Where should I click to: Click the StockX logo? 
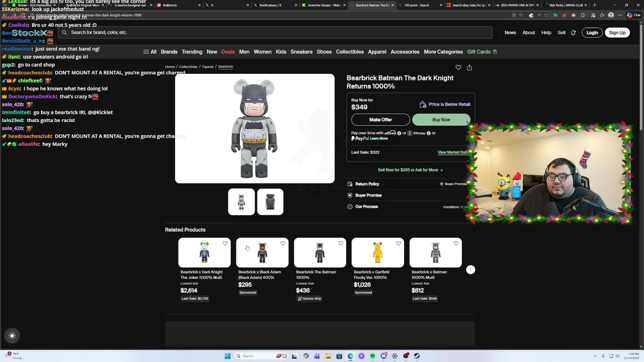coord(29,33)
